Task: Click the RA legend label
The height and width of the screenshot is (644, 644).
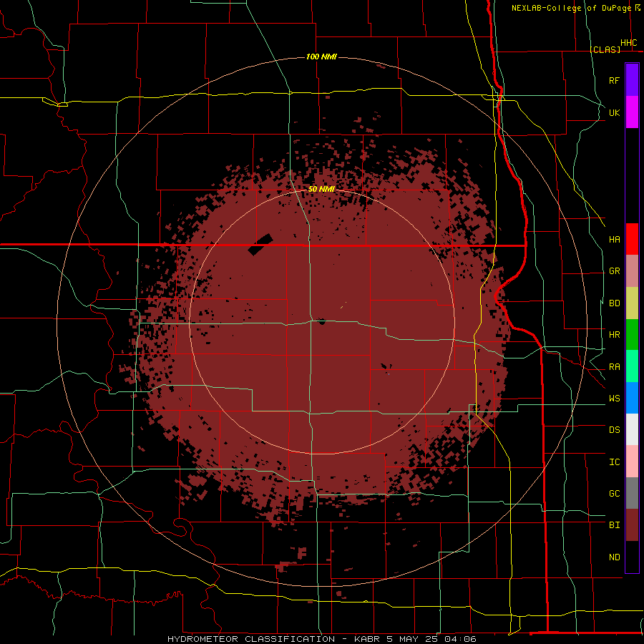Action: coord(614,367)
